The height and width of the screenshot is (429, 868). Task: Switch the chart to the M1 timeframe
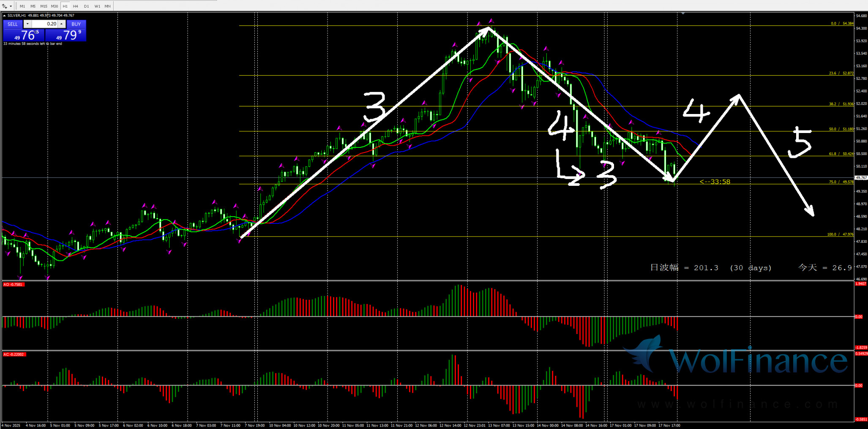point(22,6)
